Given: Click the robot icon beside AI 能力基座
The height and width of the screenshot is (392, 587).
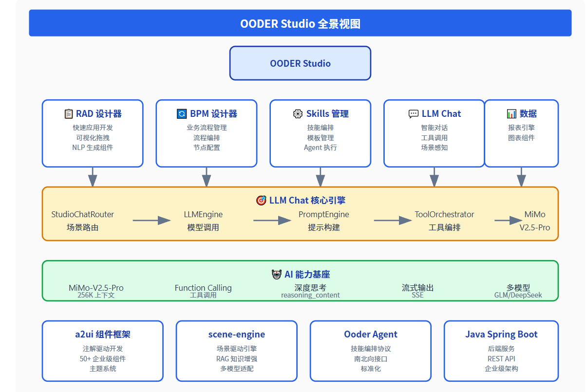Looking at the screenshot, I should (276, 275).
